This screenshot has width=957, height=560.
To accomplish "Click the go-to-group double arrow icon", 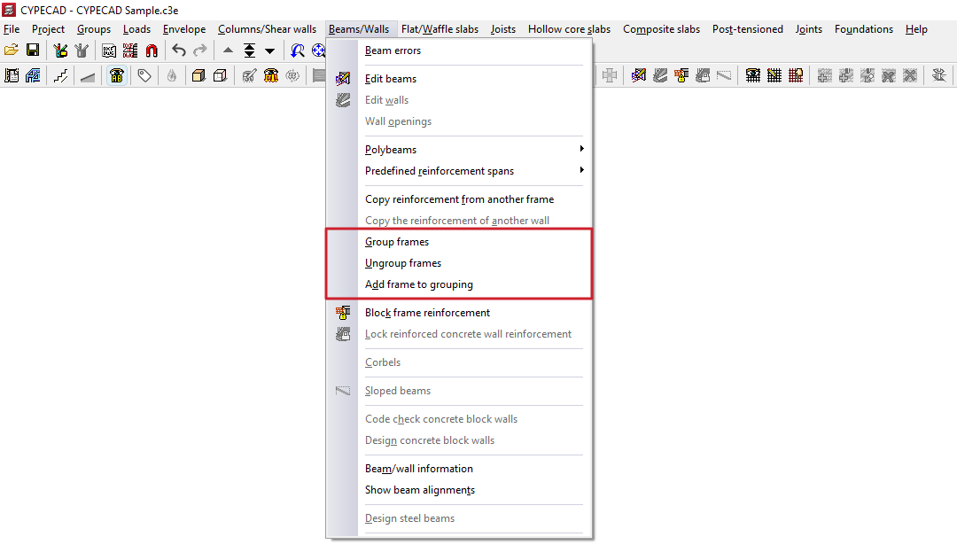I will point(249,51).
